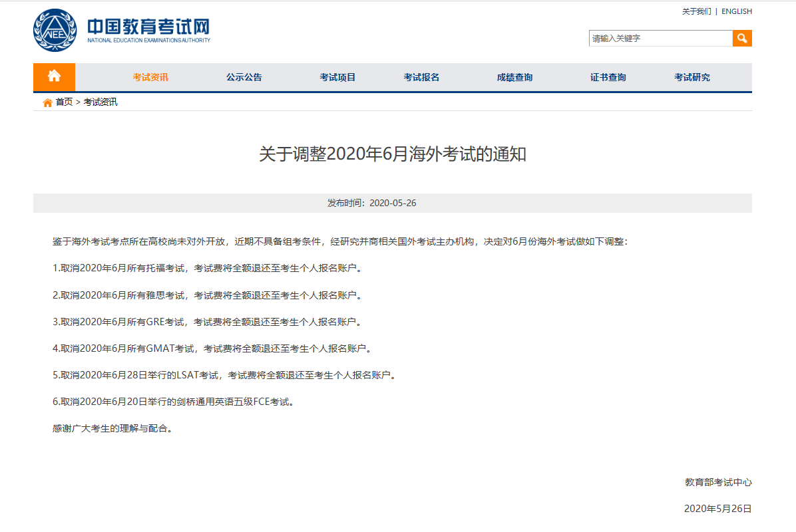Open the 考试资讯 navigation tab
796x532 pixels.
tap(150, 77)
